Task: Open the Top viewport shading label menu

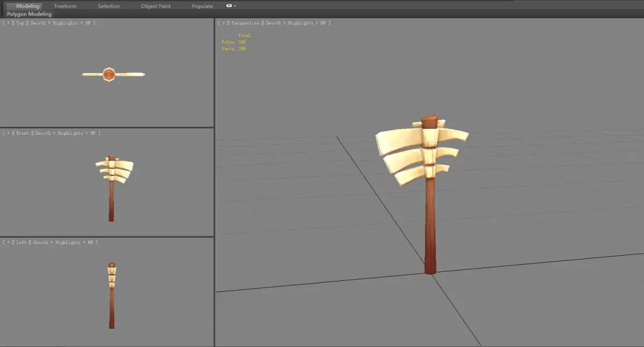Action: [x=60, y=23]
